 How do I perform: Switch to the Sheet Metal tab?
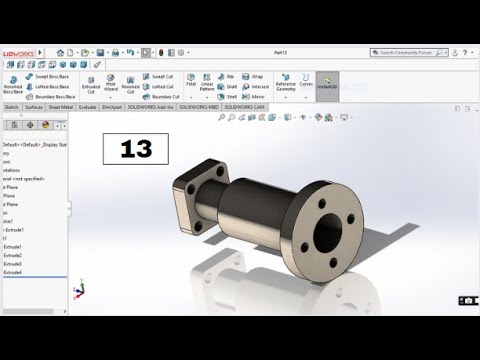click(61, 107)
